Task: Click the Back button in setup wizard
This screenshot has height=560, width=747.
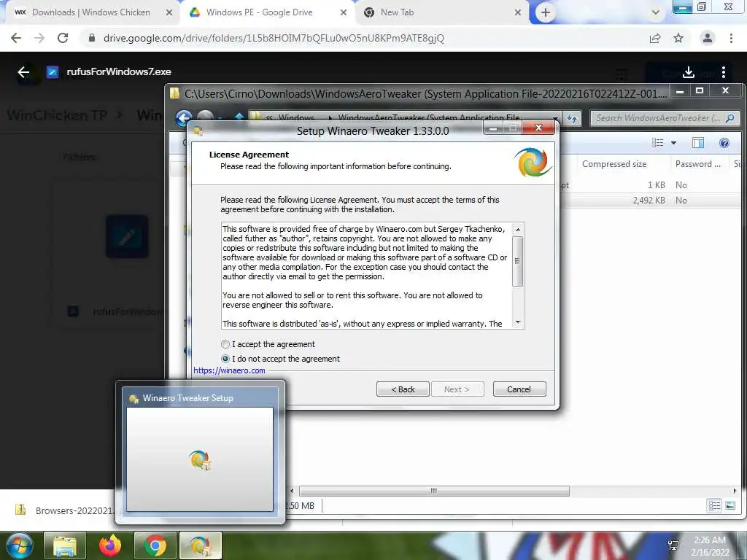Action: click(403, 389)
